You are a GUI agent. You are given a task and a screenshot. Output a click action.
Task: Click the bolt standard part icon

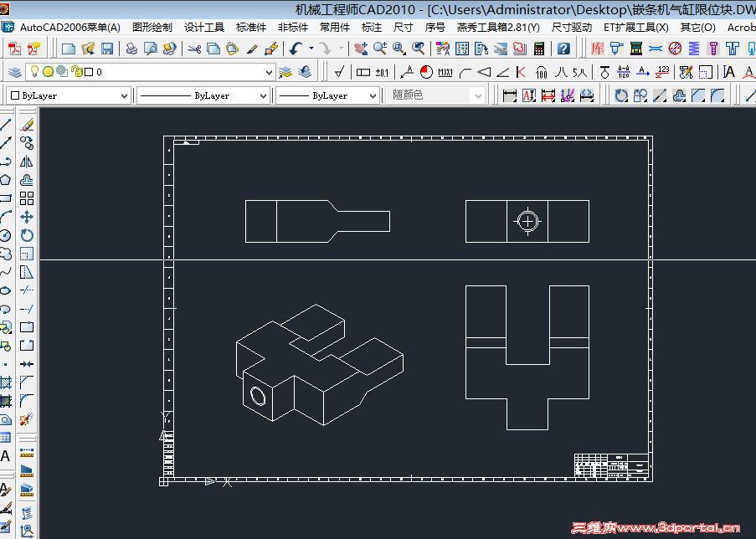[x=713, y=49]
